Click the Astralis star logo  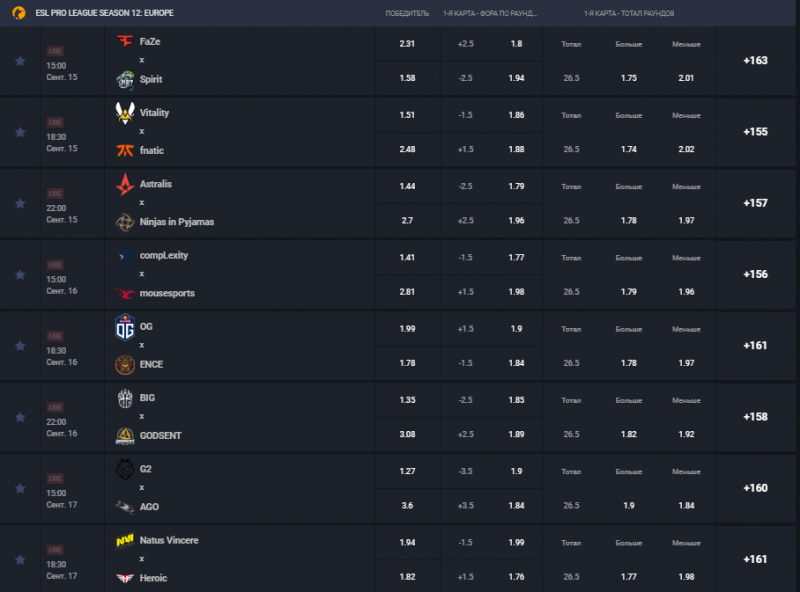(x=125, y=184)
